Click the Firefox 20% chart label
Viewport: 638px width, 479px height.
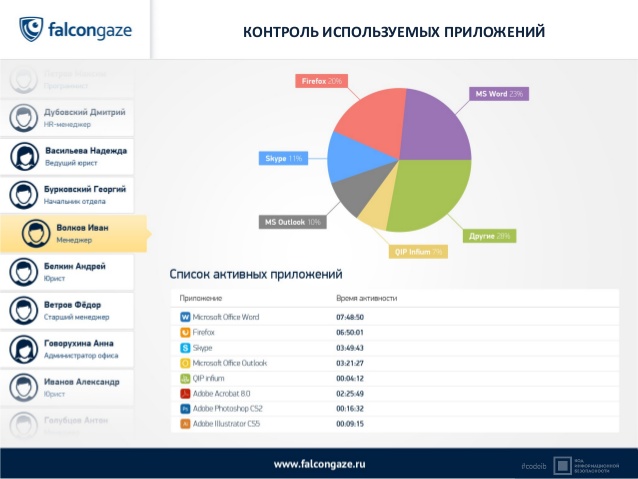coord(321,81)
